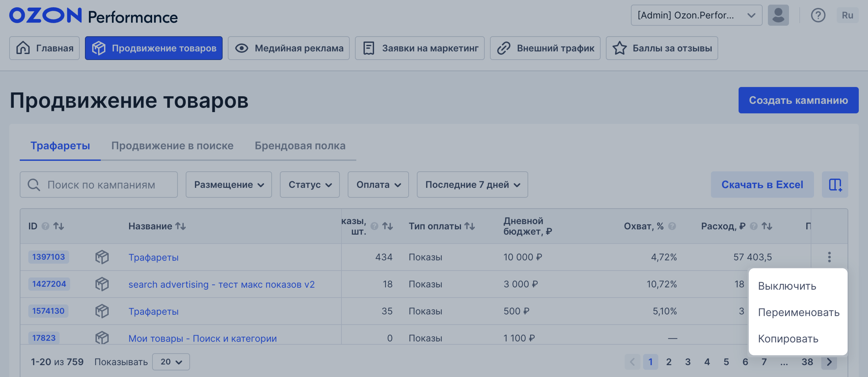Sort by the показы, шт. column arrows
868x377 pixels.
(x=387, y=226)
